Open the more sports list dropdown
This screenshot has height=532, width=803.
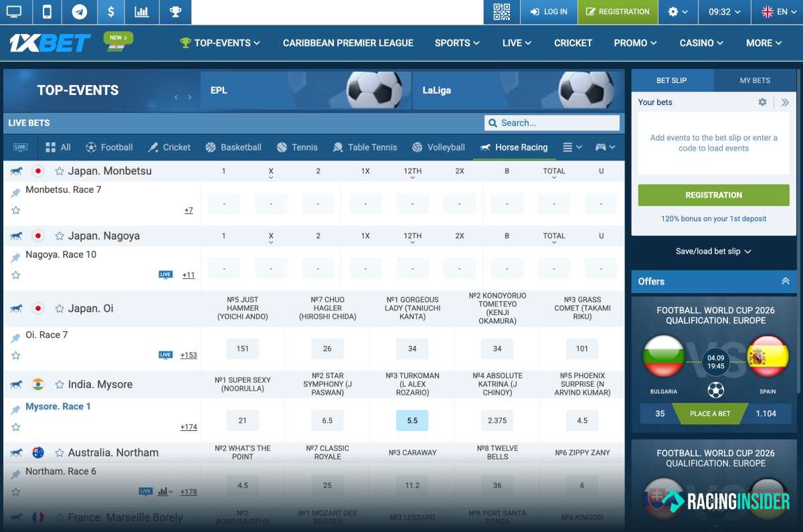coord(572,147)
